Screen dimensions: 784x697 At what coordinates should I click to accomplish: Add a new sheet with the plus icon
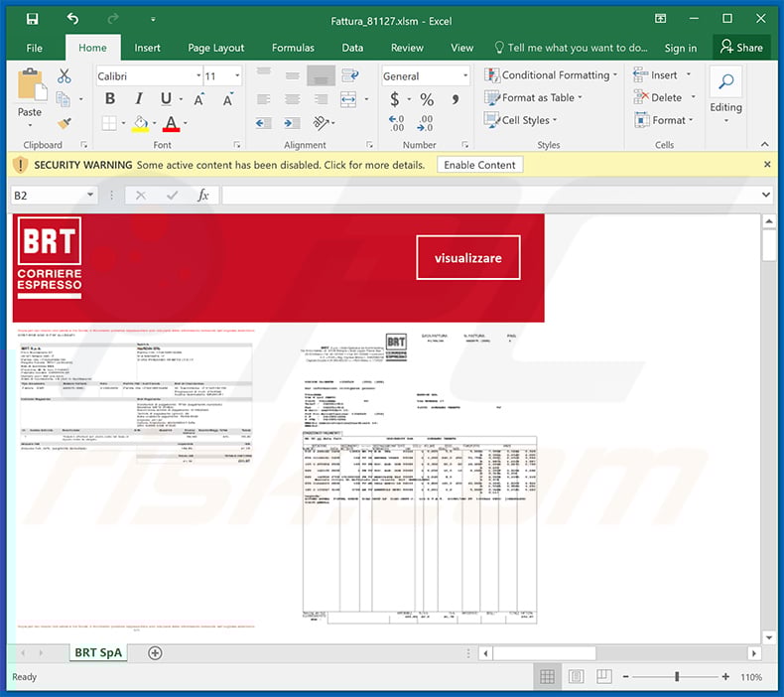point(155,653)
